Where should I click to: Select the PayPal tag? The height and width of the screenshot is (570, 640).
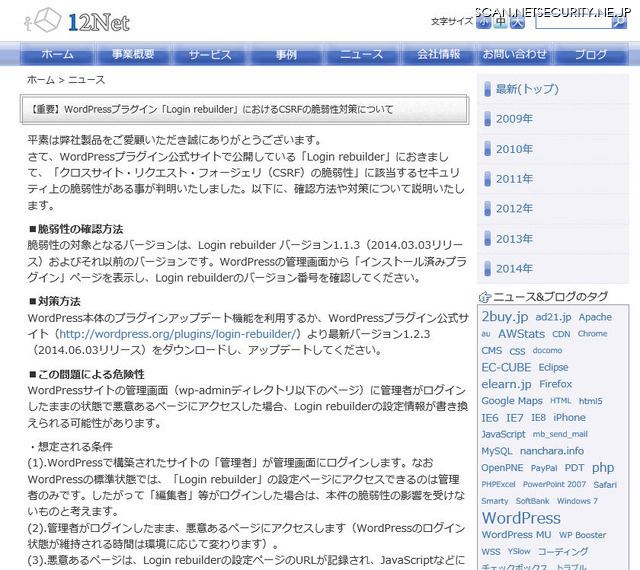544,468
